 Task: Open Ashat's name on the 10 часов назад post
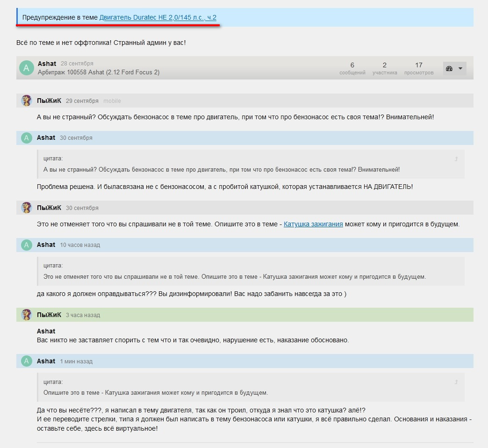(x=46, y=245)
